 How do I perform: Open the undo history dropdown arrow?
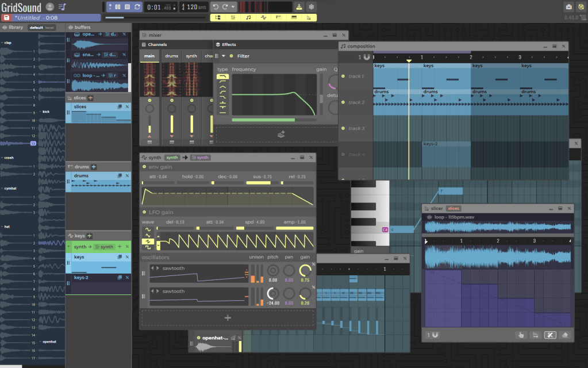(x=233, y=7)
